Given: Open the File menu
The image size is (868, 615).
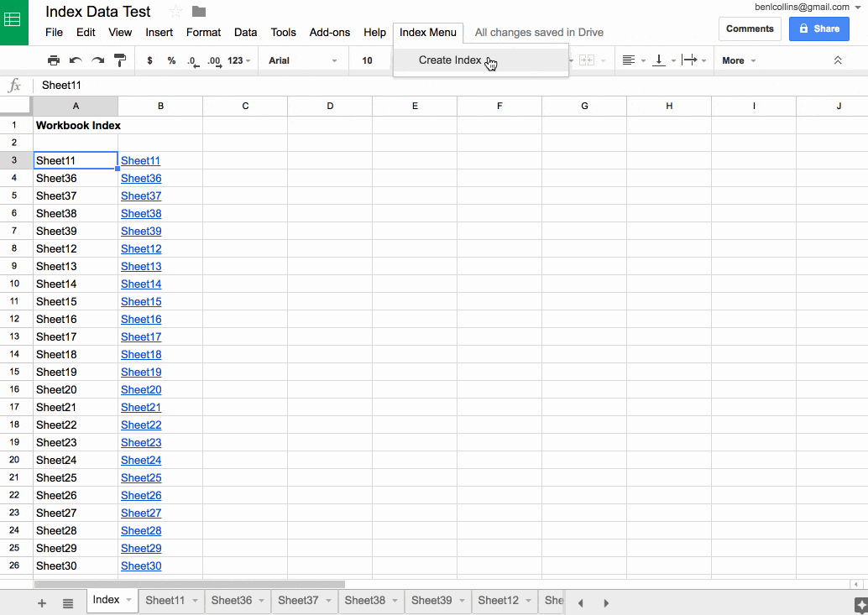Looking at the screenshot, I should [x=54, y=32].
